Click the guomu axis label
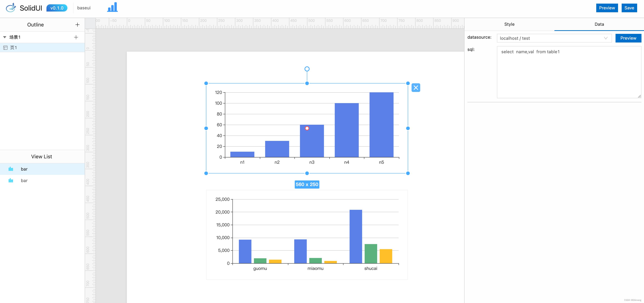This screenshot has height=303, width=644. [260, 268]
